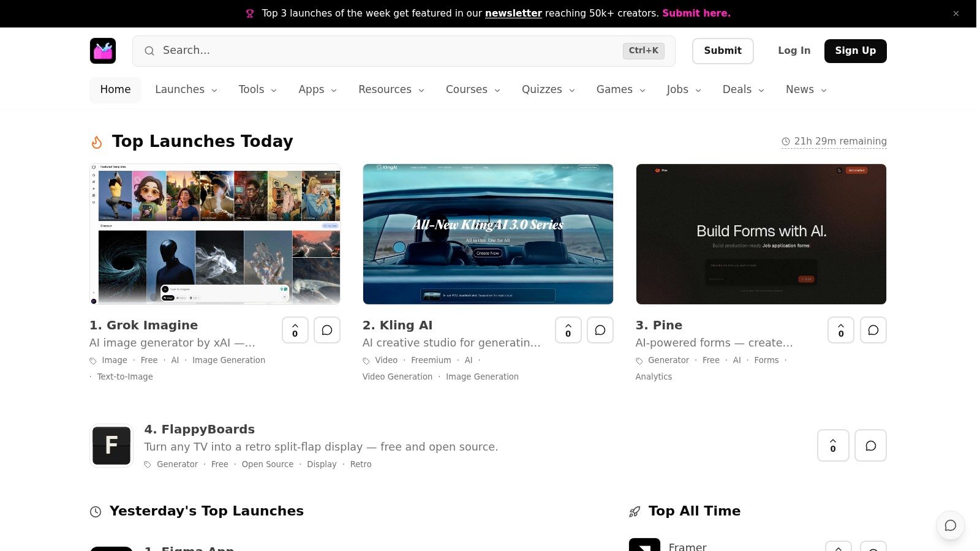Select the Home nav tab
Image resolution: width=980 pixels, height=551 pixels.
tap(115, 89)
